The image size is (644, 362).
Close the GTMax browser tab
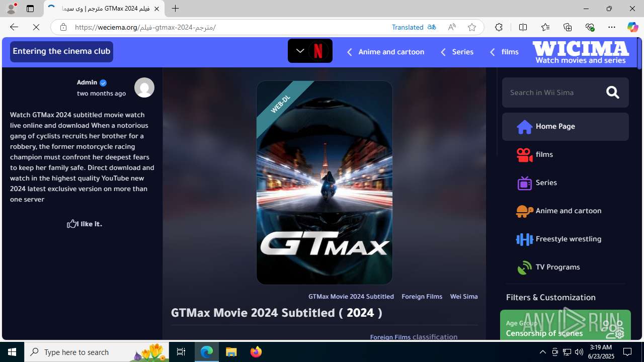(156, 9)
